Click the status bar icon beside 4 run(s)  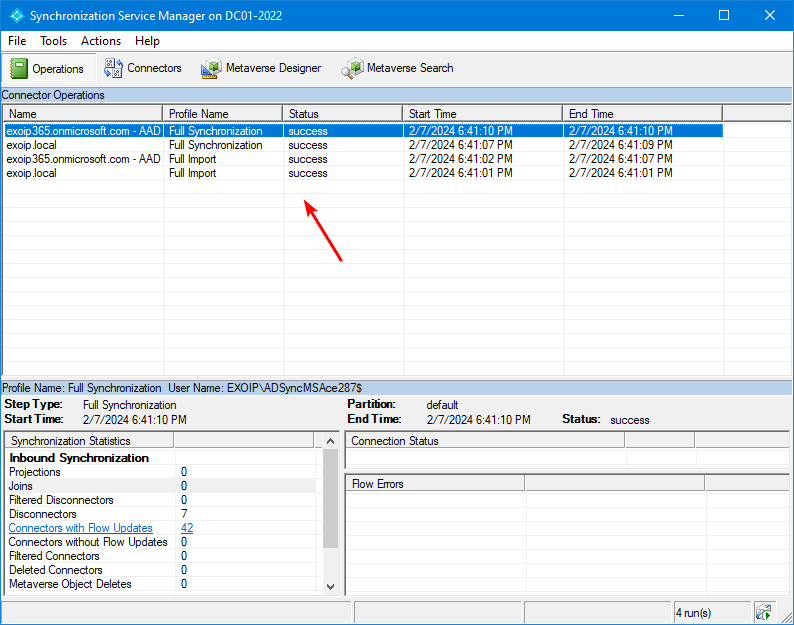pos(764,612)
